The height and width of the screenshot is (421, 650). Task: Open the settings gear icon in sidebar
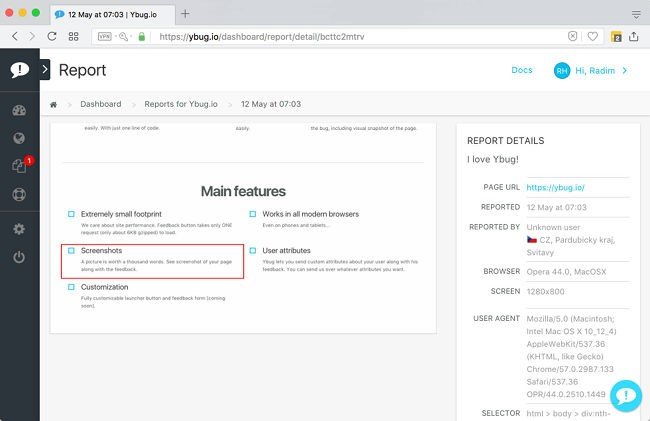(x=19, y=229)
